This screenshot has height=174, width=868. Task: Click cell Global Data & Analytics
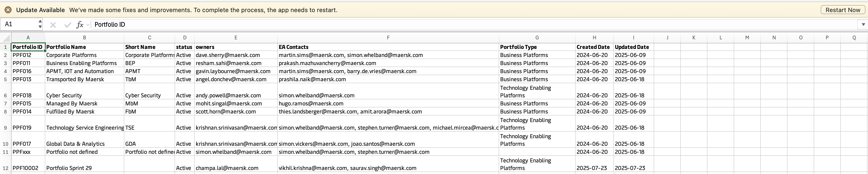tap(84, 139)
